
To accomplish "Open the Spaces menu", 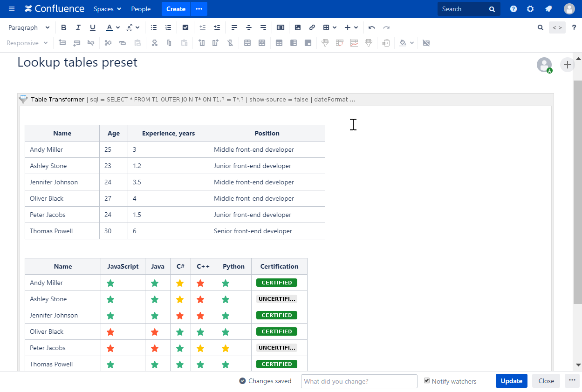I will click(x=107, y=9).
